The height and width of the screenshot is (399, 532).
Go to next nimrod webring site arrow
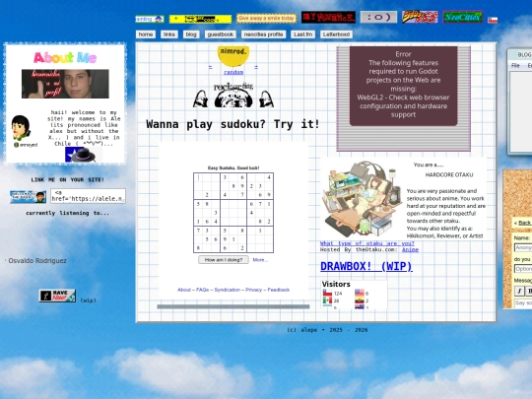(256, 67)
